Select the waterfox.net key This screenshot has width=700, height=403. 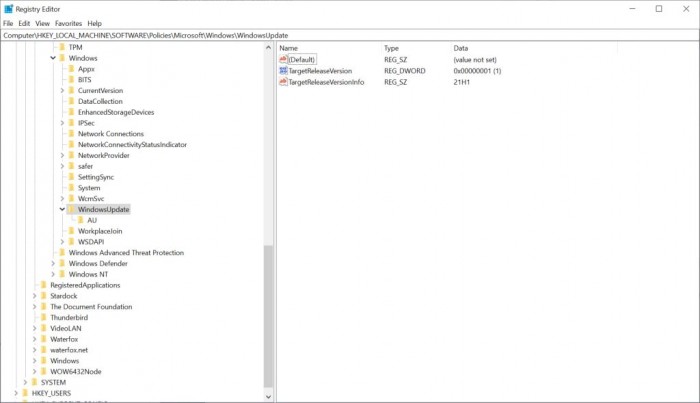(x=69, y=350)
